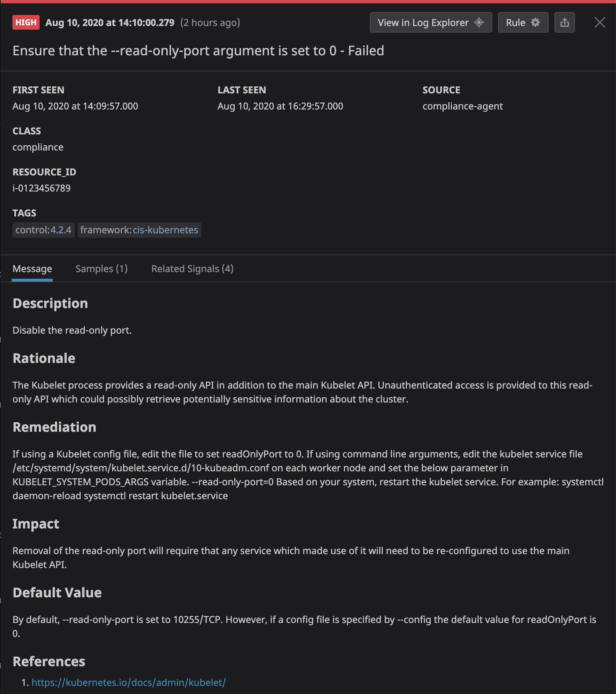Click the share/export icon button
Viewport: 616px width, 694px height.
point(564,22)
